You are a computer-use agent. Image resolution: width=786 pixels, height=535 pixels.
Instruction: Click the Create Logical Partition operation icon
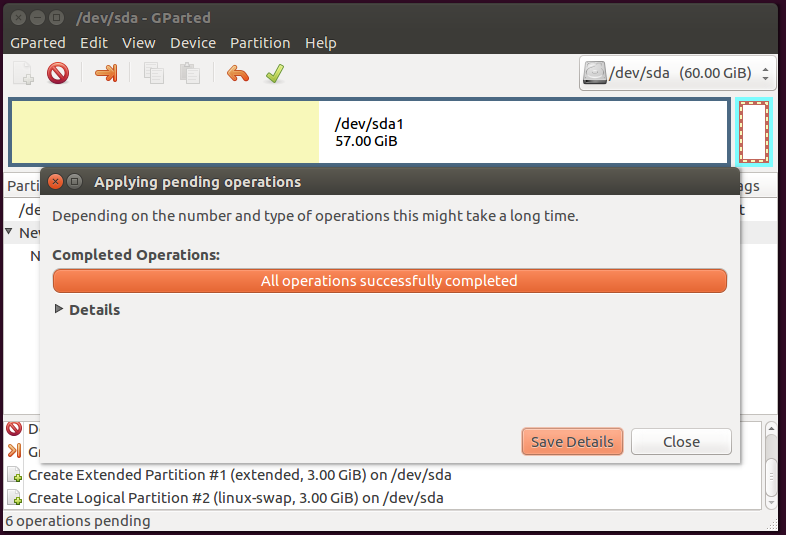[x=15, y=498]
